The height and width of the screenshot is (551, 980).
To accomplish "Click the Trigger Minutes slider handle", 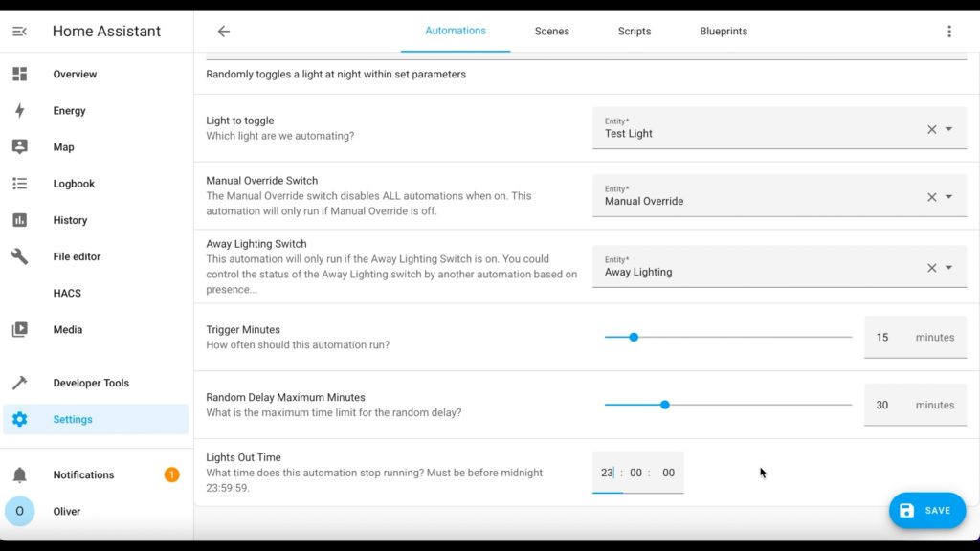I will 634,338.
